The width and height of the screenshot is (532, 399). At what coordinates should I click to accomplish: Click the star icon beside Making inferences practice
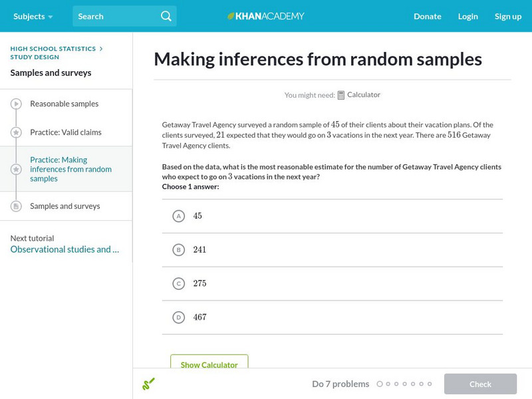16,170
